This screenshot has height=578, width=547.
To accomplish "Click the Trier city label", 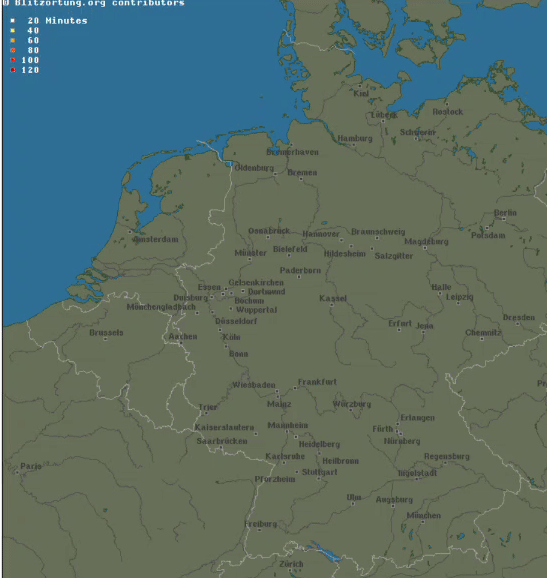I will [x=208, y=407].
